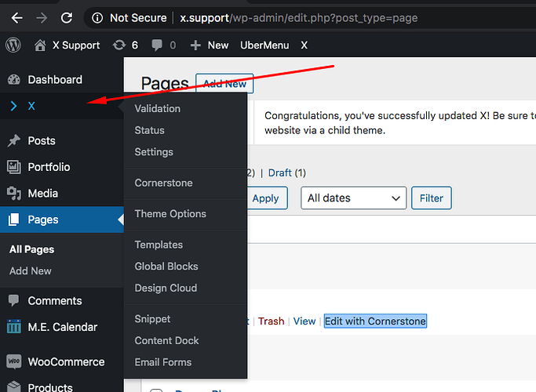Click the chevron icon beside X menu

pos(13,106)
